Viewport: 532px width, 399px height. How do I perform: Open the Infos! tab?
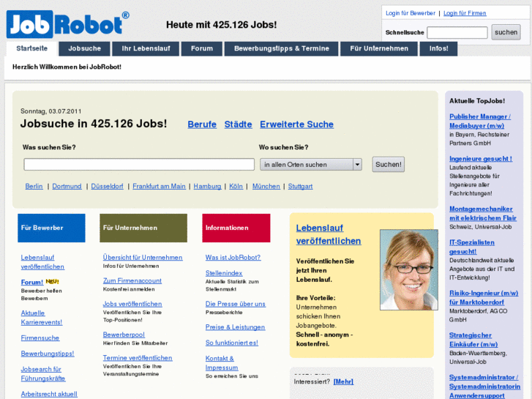click(438, 48)
